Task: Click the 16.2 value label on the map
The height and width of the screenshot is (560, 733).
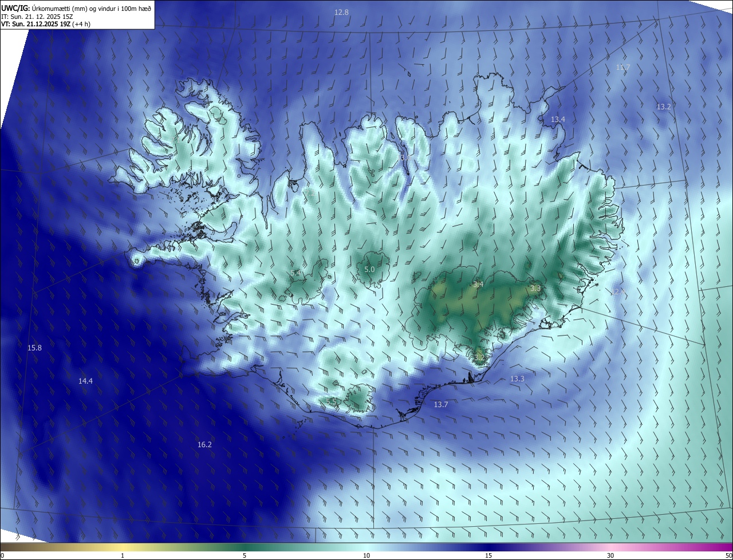Action: pos(204,444)
